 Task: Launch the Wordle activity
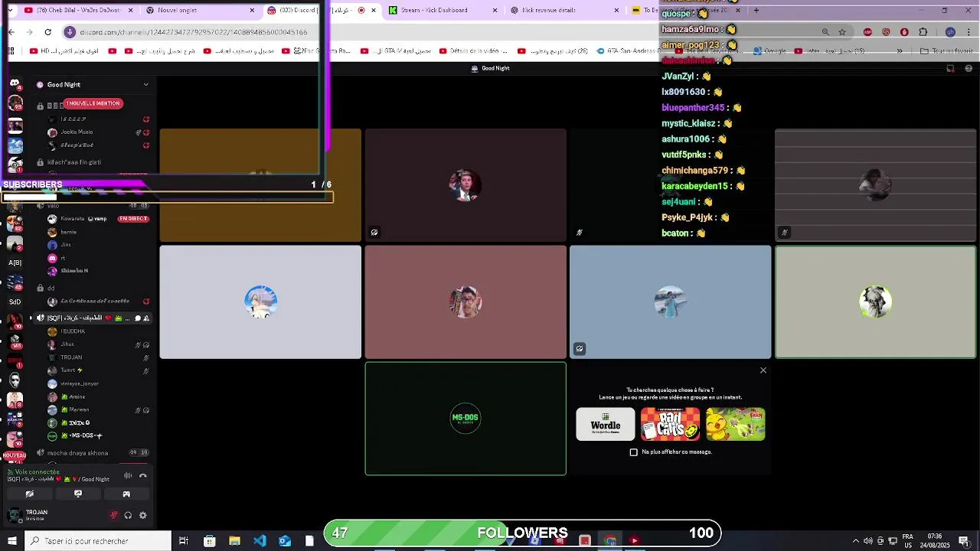click(606, 424)
